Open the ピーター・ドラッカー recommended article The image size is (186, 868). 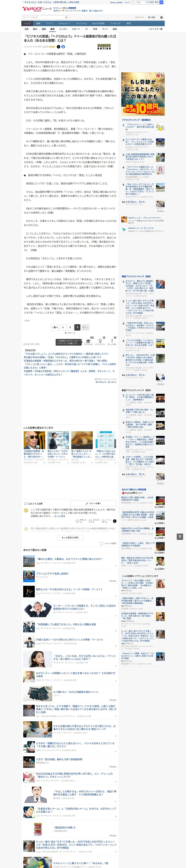84,607
